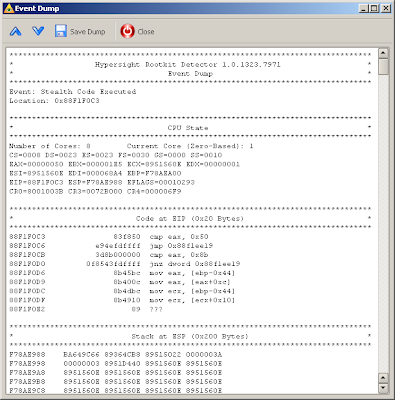Image resolution: width=395 pixels, height=400 pixels.
Task: Click the up arrow navigation icon
Action: point(16,32)
